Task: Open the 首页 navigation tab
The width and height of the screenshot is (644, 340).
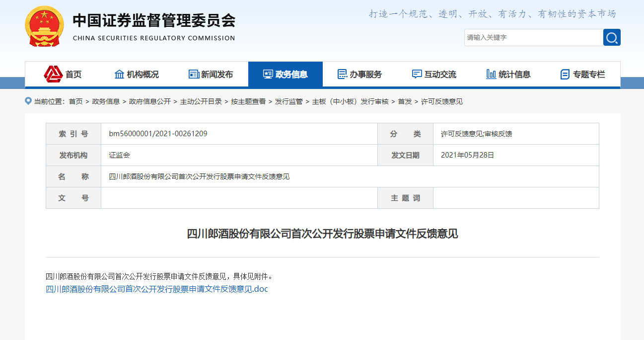Action: coord(62,74)
